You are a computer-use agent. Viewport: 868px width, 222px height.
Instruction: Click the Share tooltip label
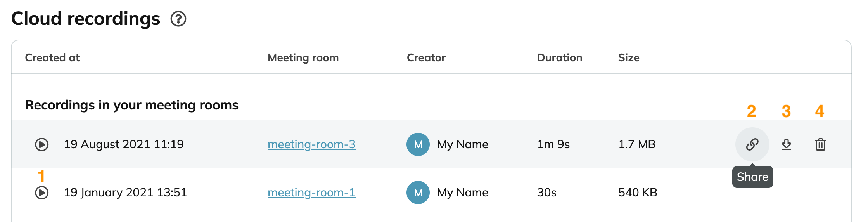click(x=752, y=177)
